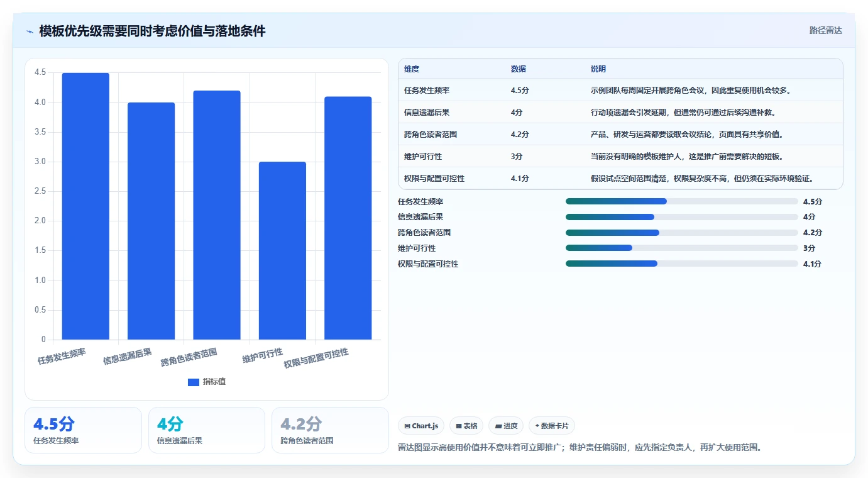Click the 4.5 tick on the y-axis
Screen dimensions: 868x478
pos(40,72)
